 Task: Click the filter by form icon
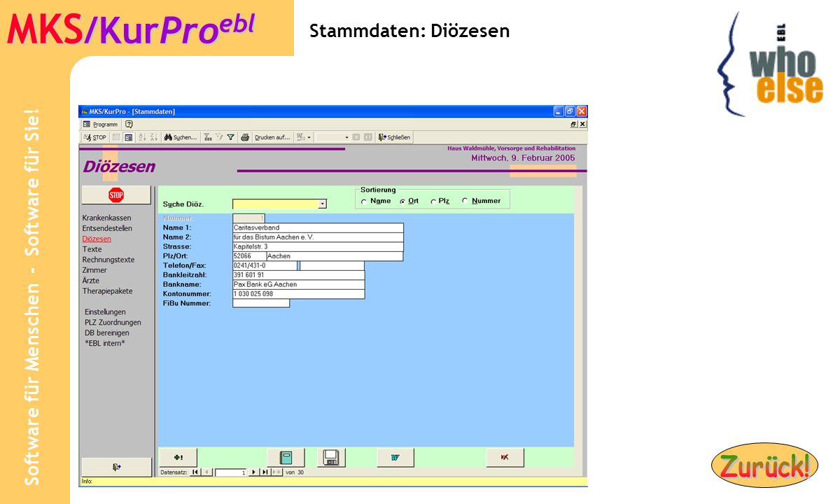(219, 137)
